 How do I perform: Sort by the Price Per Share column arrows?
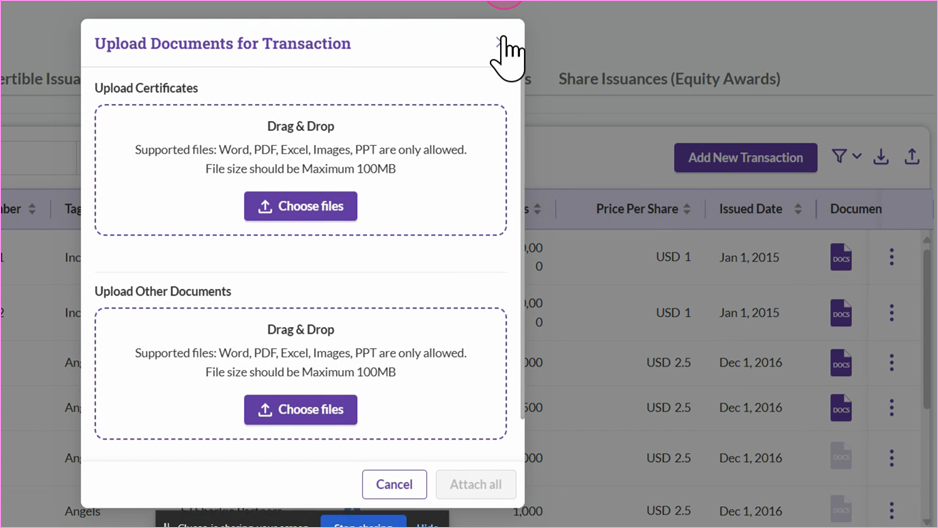[687, 209]
